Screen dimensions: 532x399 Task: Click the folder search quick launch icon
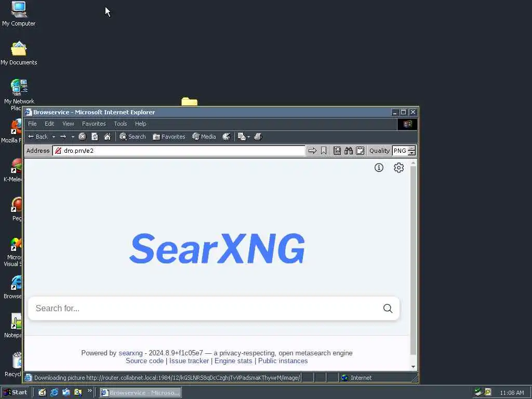click(x=78, y=393)
